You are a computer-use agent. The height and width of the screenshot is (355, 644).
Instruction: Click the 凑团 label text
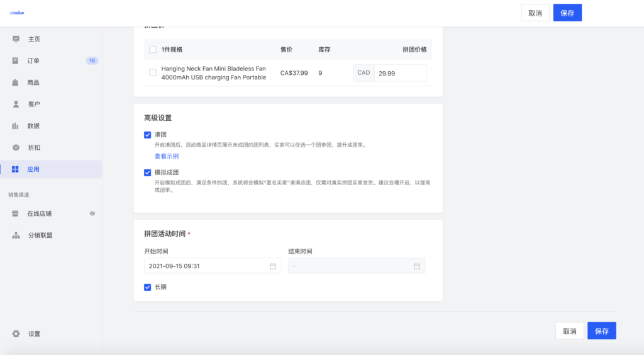pos(160,135)
